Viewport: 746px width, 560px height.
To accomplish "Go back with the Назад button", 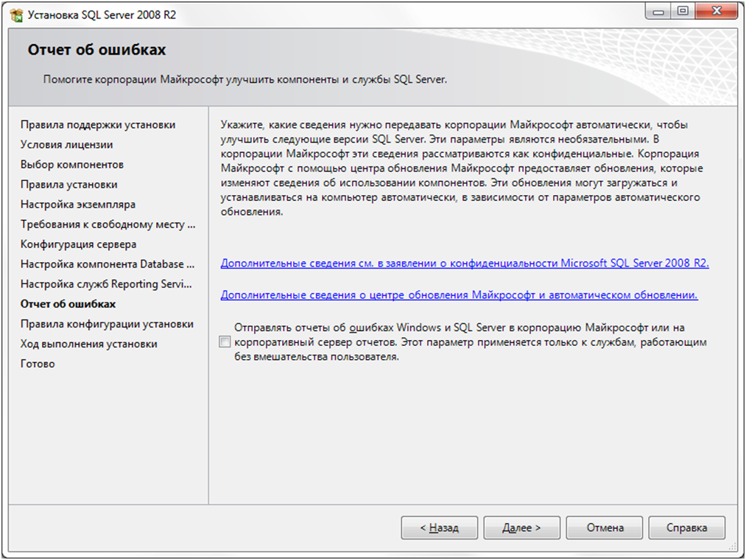I will tap(439, 528).
